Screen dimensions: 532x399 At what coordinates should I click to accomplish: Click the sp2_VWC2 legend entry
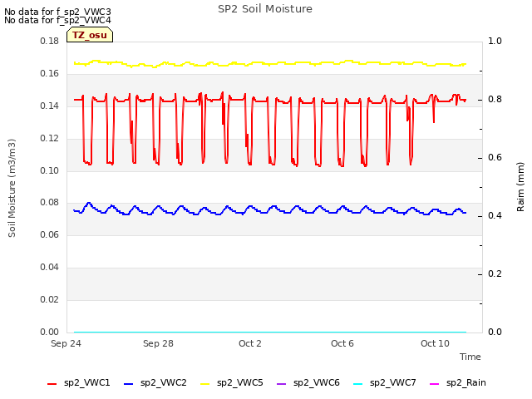pos(155,383)
